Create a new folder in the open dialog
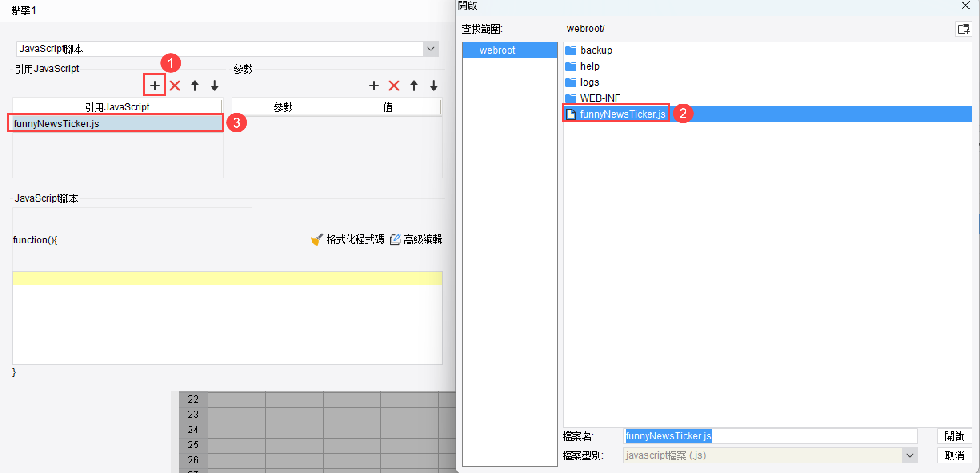 pyautogui.click(x=964, y=28)
